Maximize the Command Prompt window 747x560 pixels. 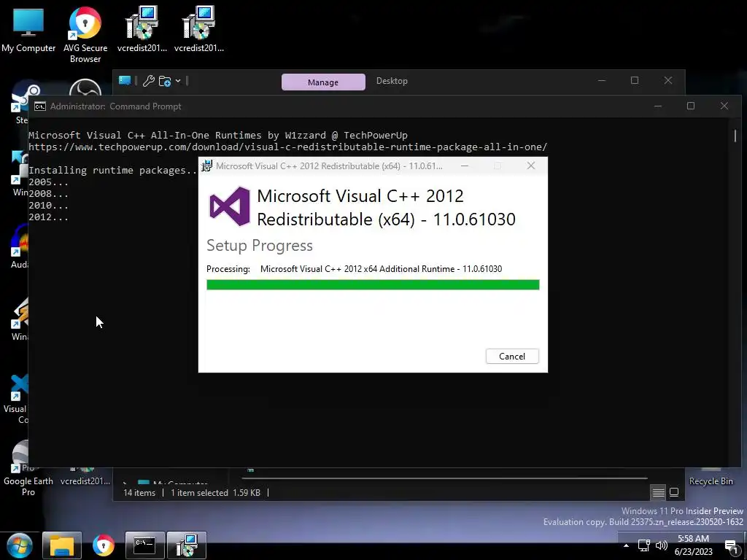(691, 106)
